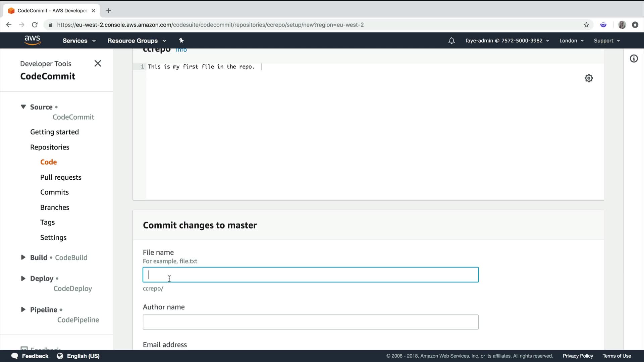Open Resource Groups menu
644x362 pixels.
click(137, 41)
